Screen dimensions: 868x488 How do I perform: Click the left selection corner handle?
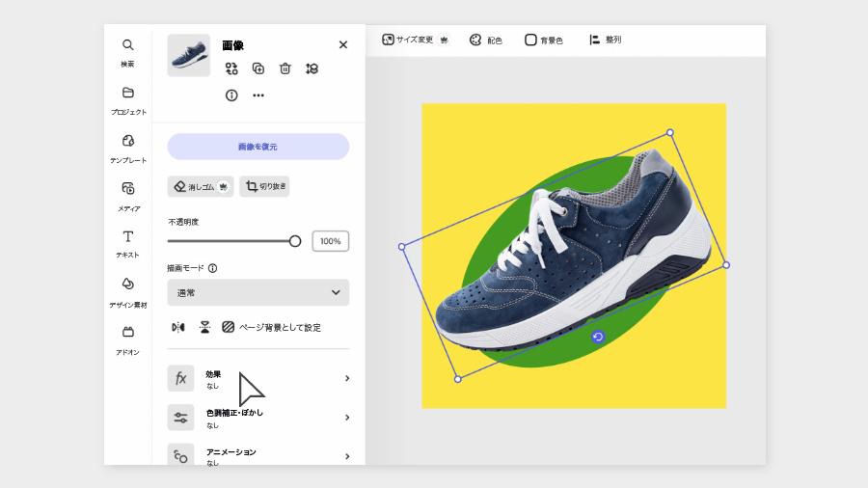point(402,247)
